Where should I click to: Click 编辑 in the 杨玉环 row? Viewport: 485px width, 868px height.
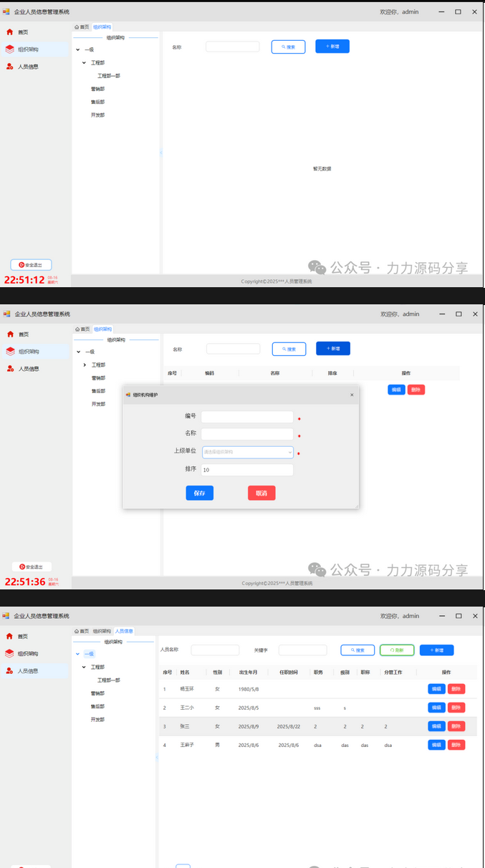coord(436,689)
